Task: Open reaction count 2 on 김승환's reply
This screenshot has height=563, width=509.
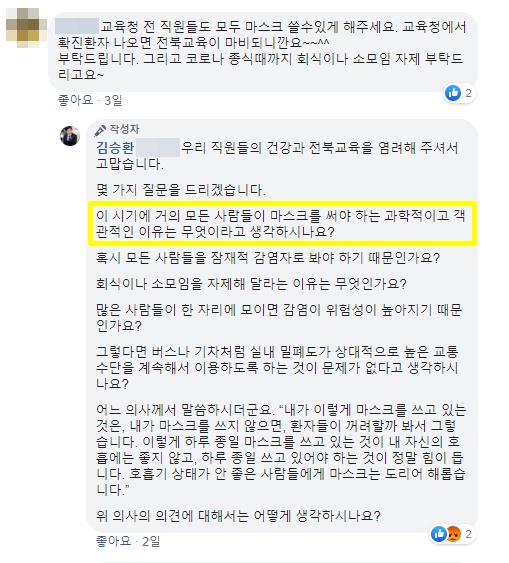Action: pos(468,534)
